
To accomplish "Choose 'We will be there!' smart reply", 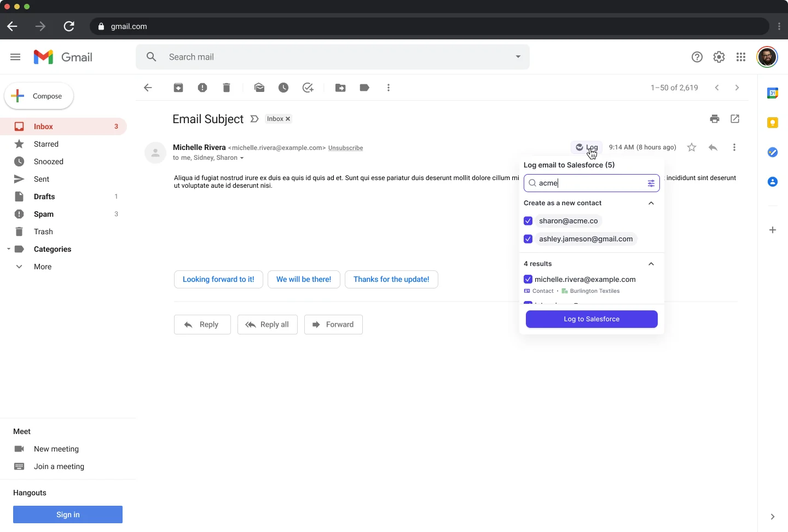I will 304,279.
